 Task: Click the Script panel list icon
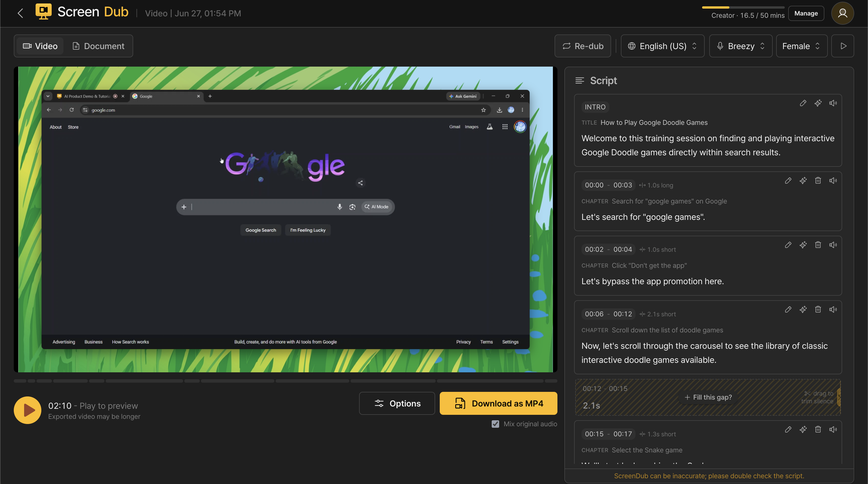point(580,81)
